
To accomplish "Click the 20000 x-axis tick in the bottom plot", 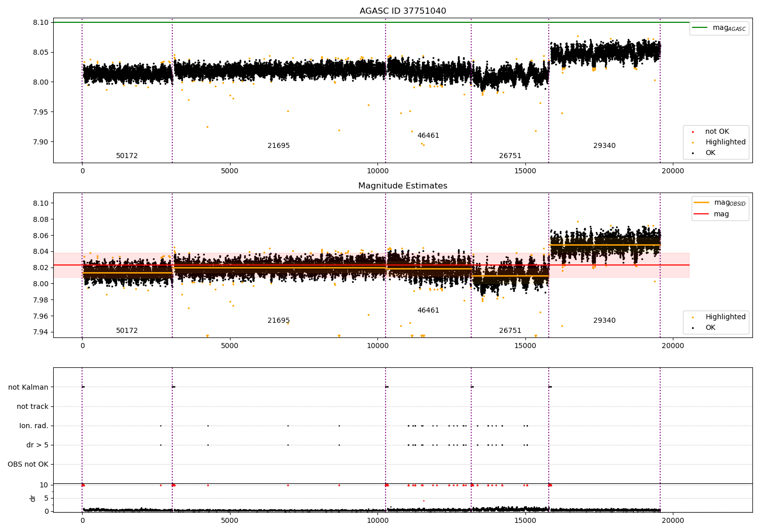I will click(x=673, y=520).
